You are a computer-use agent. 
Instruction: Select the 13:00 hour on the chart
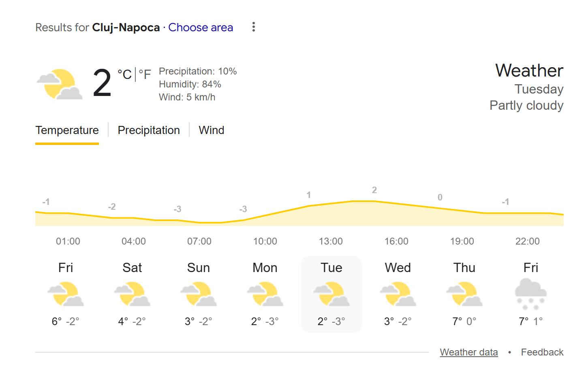coord(331,241)
